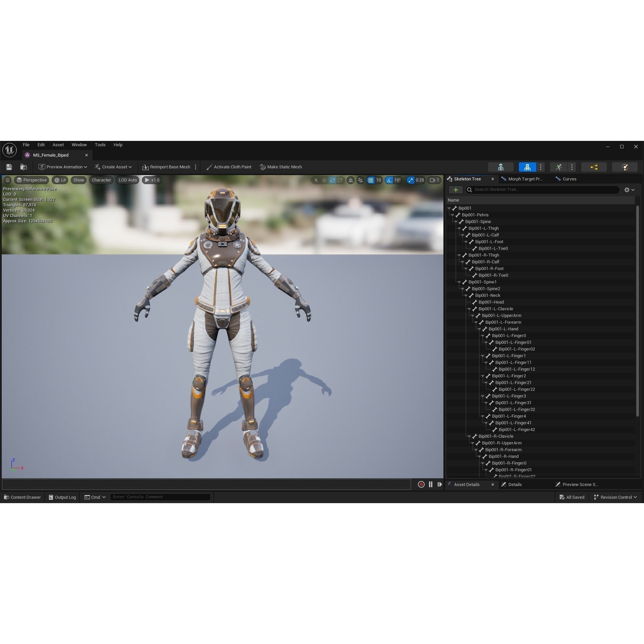The image size is (644, 644).
Task: Click the Enter Console Command field
Action: coord(160,497)
